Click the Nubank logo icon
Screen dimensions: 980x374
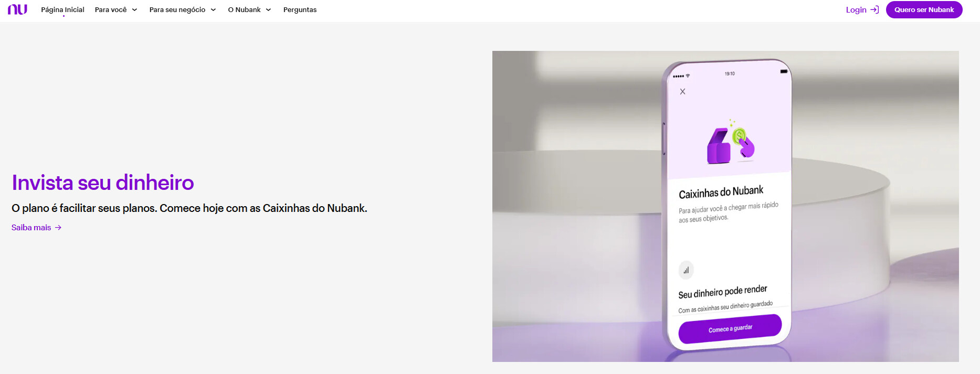(x=17, y=9)
